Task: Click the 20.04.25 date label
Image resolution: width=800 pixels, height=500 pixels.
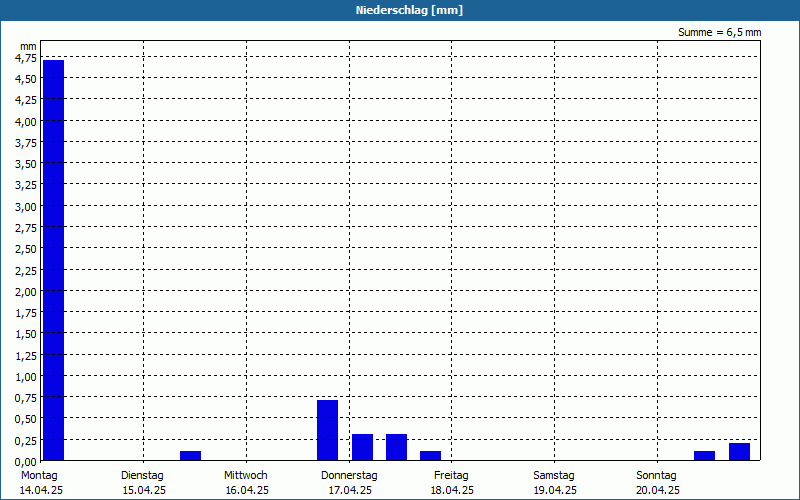Action: click(x=658, y=491)
